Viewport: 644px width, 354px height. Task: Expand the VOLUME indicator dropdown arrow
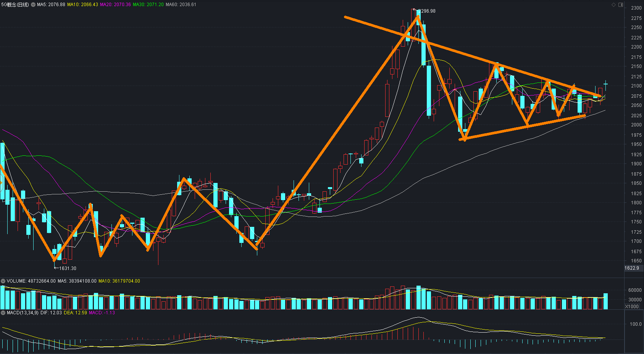pos(3,281)
